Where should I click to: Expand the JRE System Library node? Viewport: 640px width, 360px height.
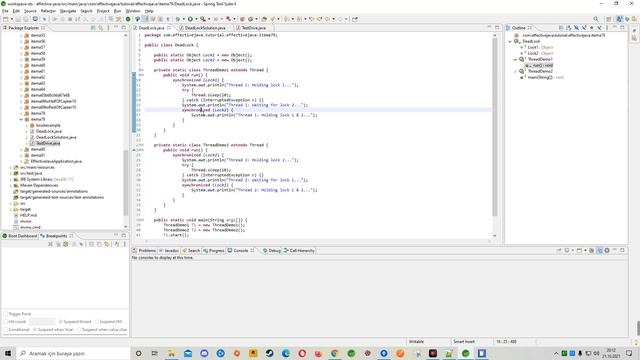[x=11, y=179]
